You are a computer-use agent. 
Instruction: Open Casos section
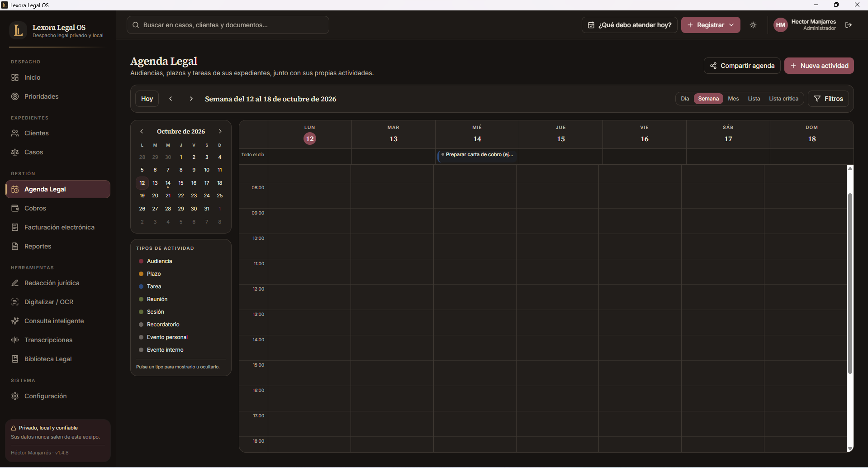[57, 152]
